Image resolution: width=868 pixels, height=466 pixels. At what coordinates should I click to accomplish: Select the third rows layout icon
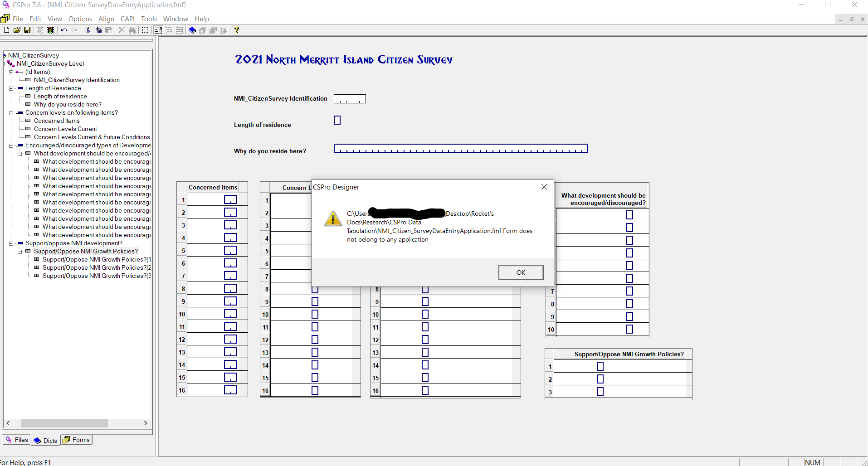[x=179, y=30]
